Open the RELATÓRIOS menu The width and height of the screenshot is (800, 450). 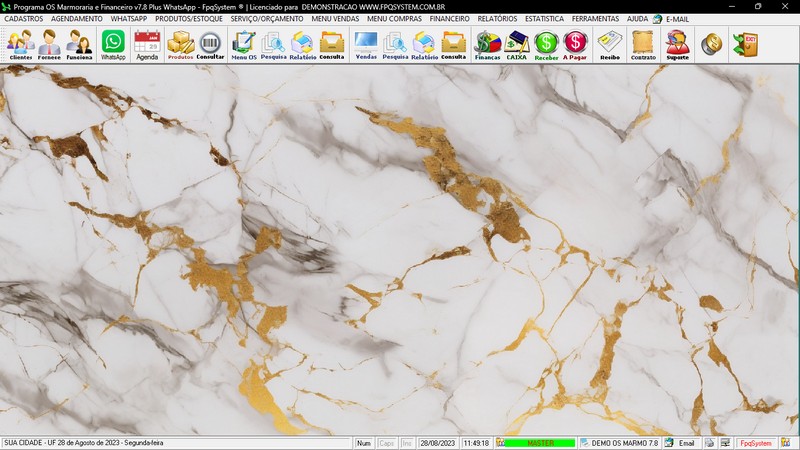pos(497,19)
